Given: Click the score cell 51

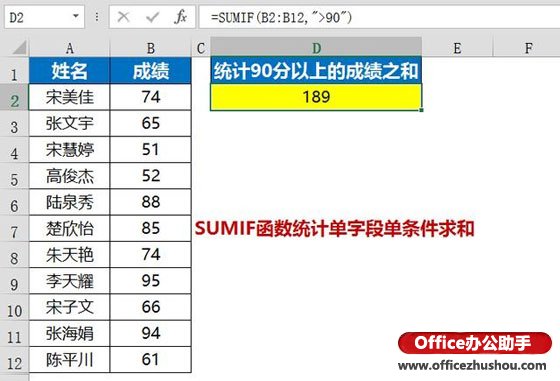Looking at the screenshot, I should click(151, 150).
